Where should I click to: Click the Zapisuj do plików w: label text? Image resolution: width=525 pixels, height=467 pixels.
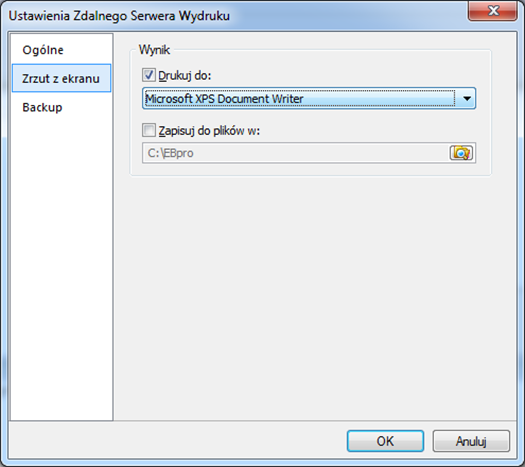209,131
